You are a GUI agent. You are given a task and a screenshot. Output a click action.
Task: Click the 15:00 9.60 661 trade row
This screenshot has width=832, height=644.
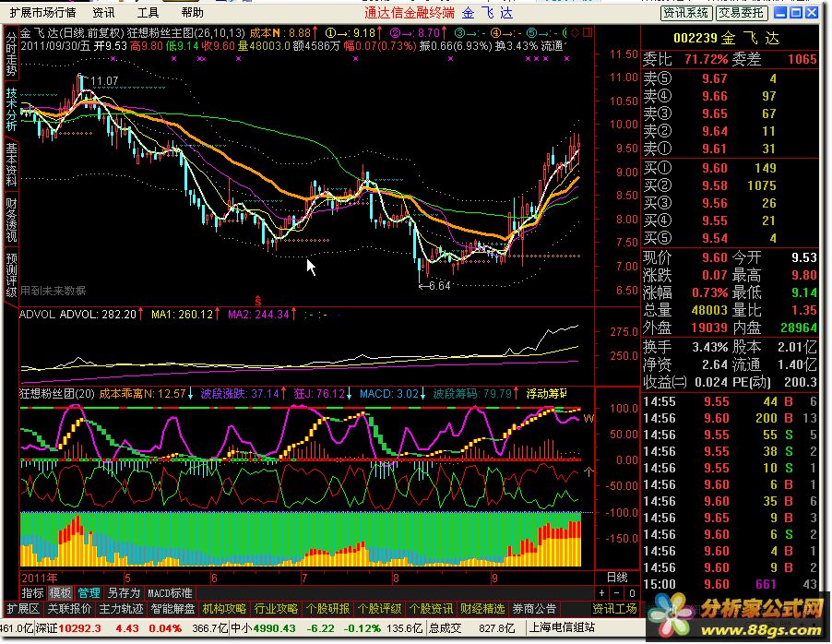click(731, 585)
